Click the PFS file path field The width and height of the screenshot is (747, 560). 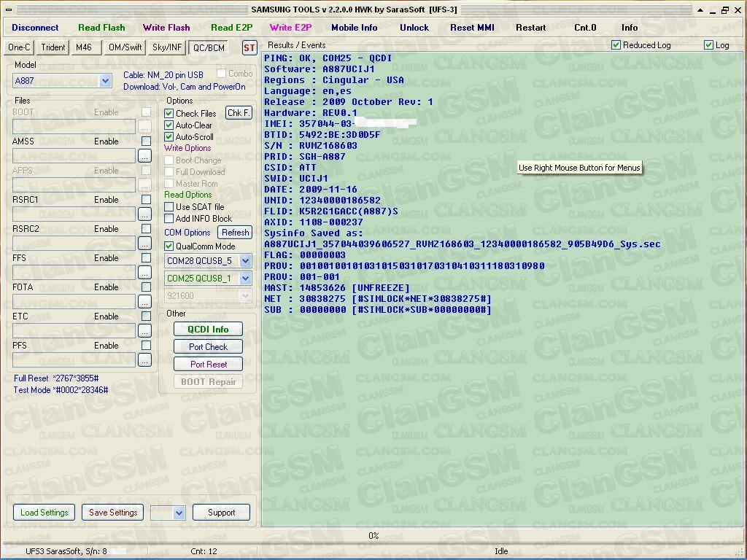[x=74, y=360]
